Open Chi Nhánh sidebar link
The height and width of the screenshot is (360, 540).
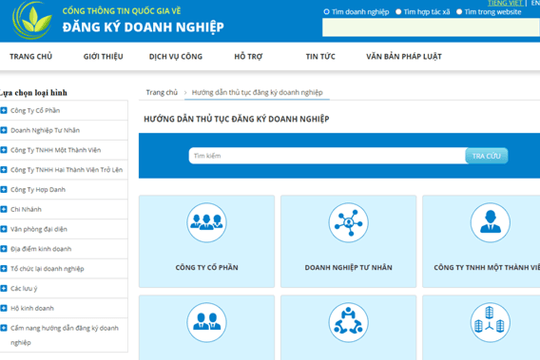click(x=26, y=209)
